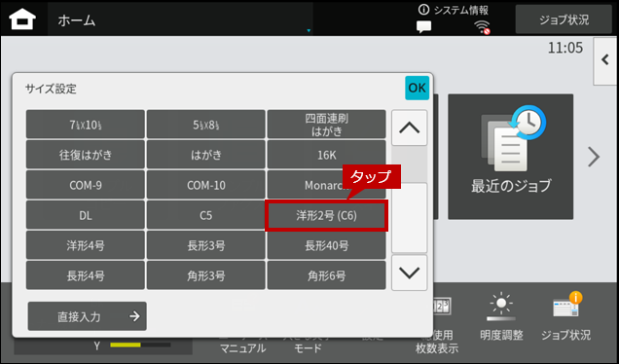Choose the はがき paper size

tap(206, 155)
